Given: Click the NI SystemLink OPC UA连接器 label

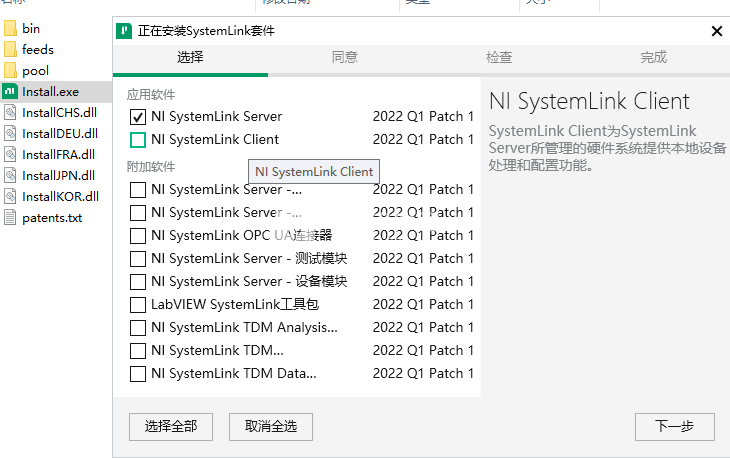Looking at the screenshot, I should pyautogui.click(x=242, y=236).
